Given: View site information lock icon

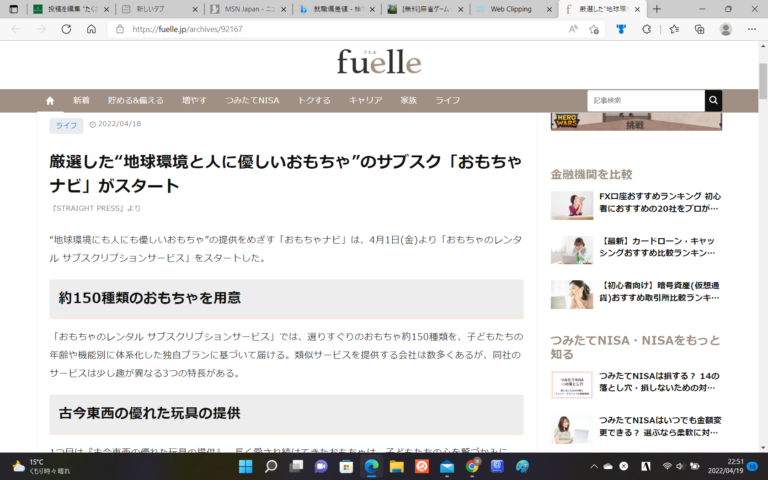Looking at the screenshot, I should coord(120,29).
